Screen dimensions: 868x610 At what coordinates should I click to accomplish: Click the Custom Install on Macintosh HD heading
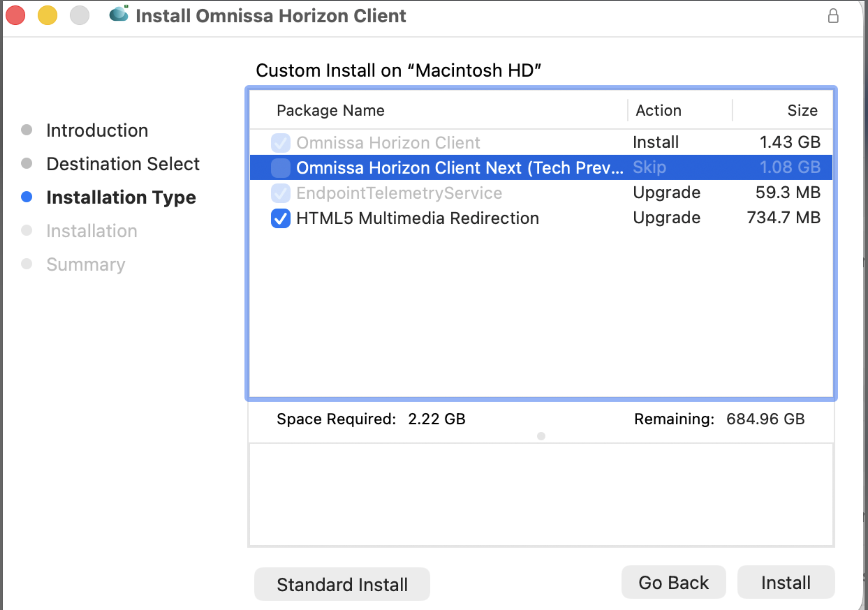pyautogui.click(x=398, y=70)
